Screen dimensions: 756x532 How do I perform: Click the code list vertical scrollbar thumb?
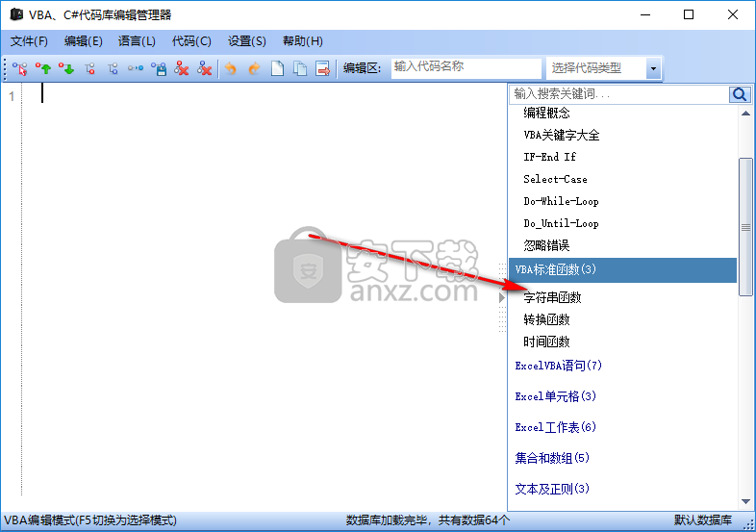[745, 227]
